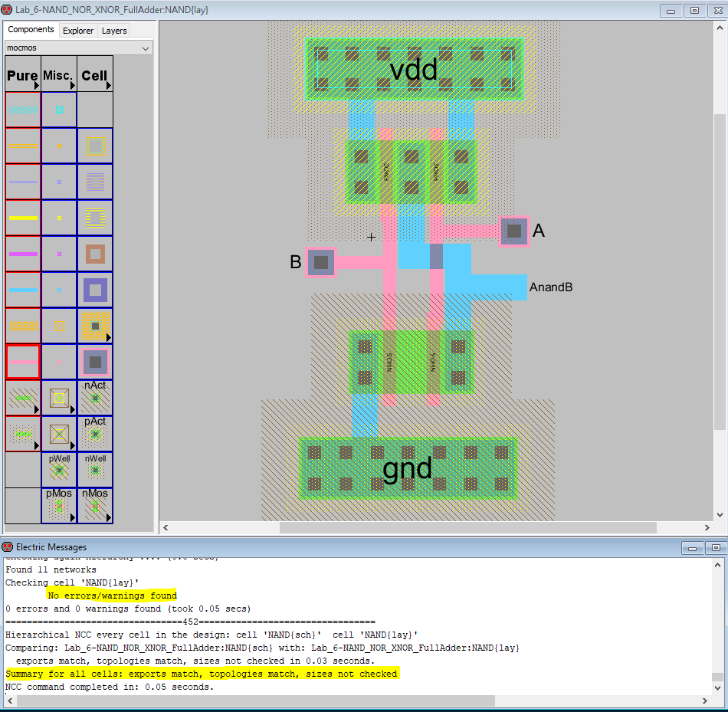The image size is (728, 712).
Task: Choose the nWell node in the palette
Action: point(95,470)
